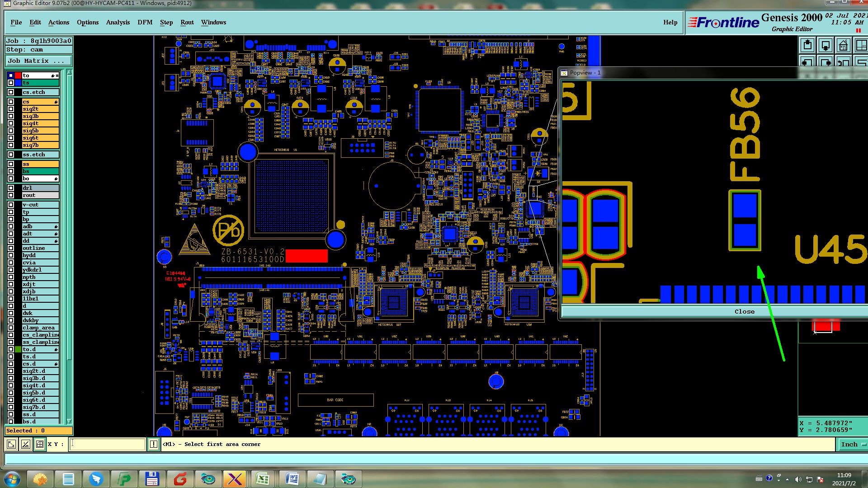Click the pan up icon
The height and width of the screenshot is (488, 868).
tap(807, 45)
